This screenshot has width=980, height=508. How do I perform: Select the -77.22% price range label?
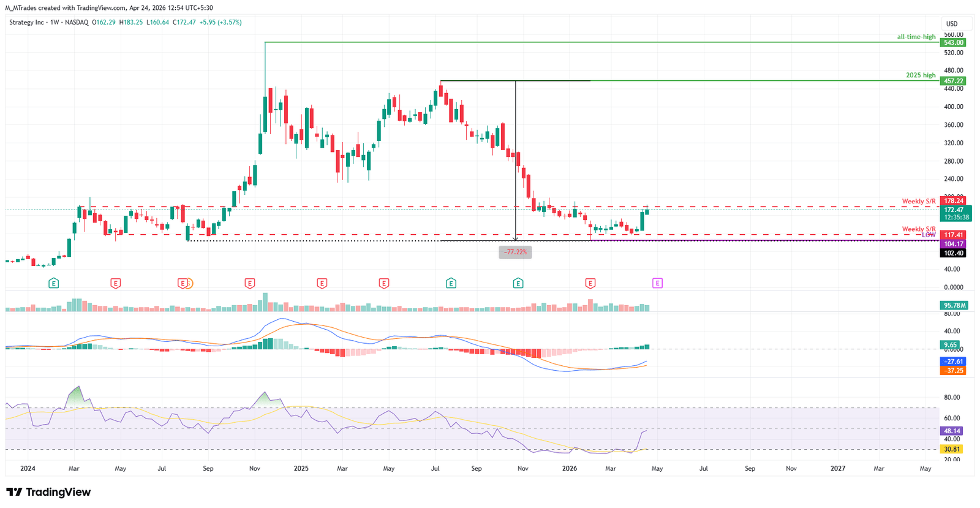515,252
